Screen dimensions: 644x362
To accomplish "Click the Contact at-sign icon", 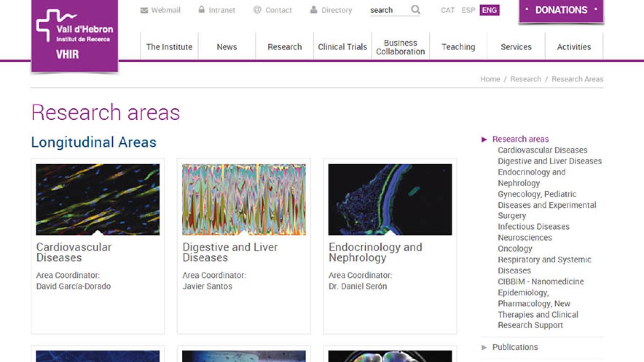I will 257,10.
